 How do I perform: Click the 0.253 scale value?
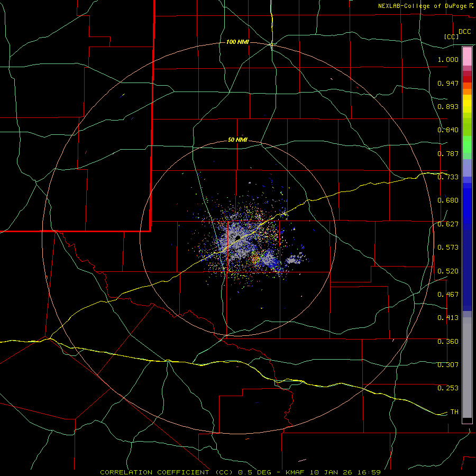pyautogui.click(x=448, y=388)
